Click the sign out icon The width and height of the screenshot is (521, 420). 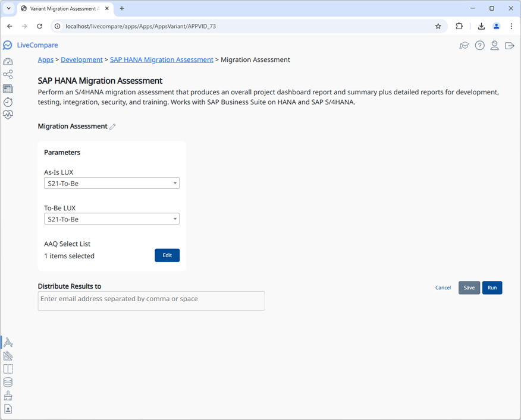click(x=509, y=46)
